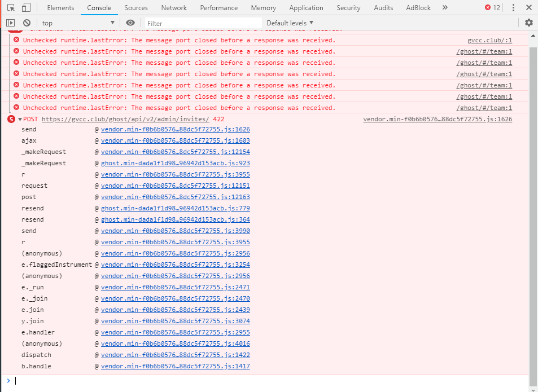Image resolution: width=538 pixels, height=392 pixels.
Task: Open the Default levels dropdown
Action: [290, 23]
